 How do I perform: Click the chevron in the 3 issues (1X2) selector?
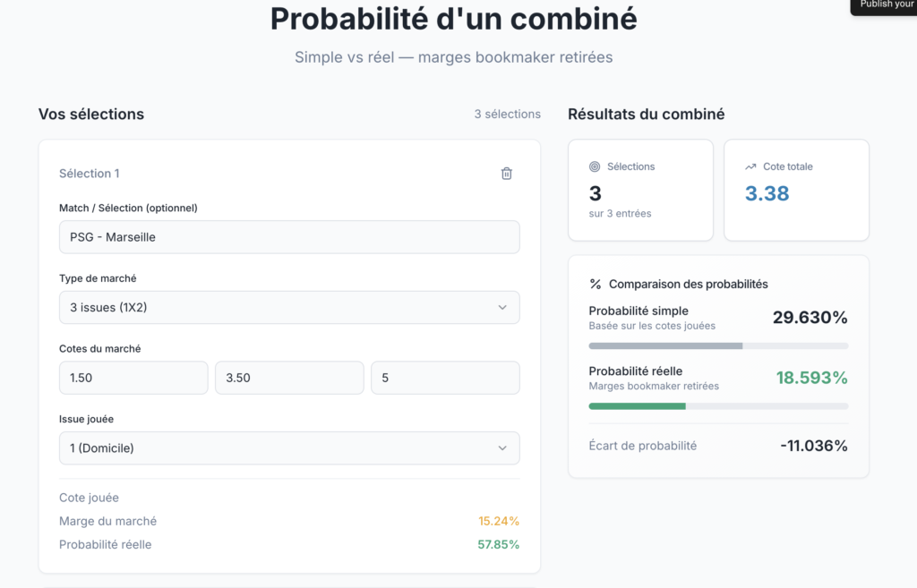(502, 307)
